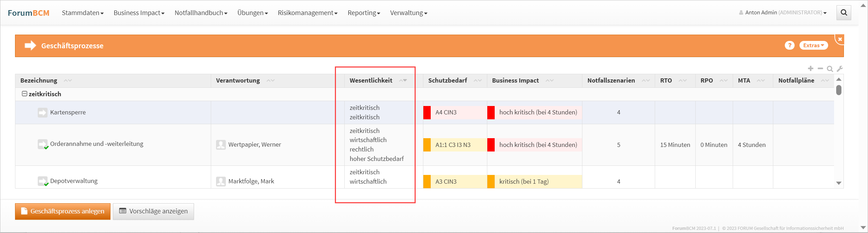Click the plus icon above the table

point(810,69)
